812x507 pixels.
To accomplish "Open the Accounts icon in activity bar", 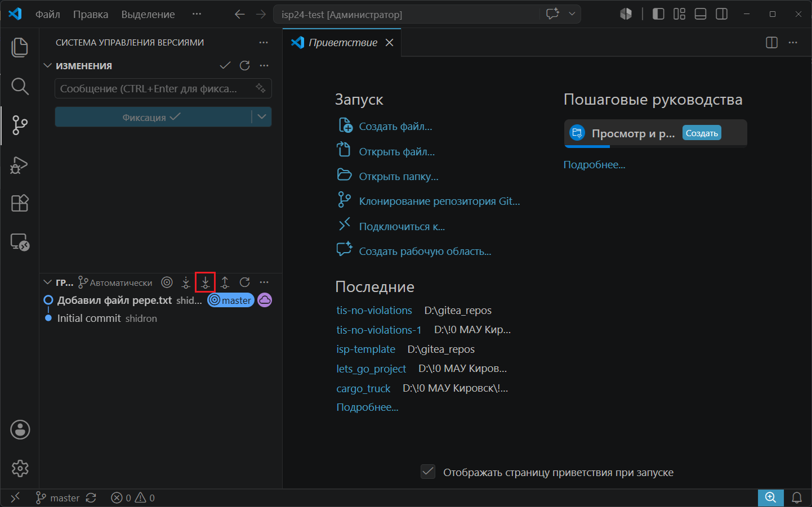I will coord(20,430).
